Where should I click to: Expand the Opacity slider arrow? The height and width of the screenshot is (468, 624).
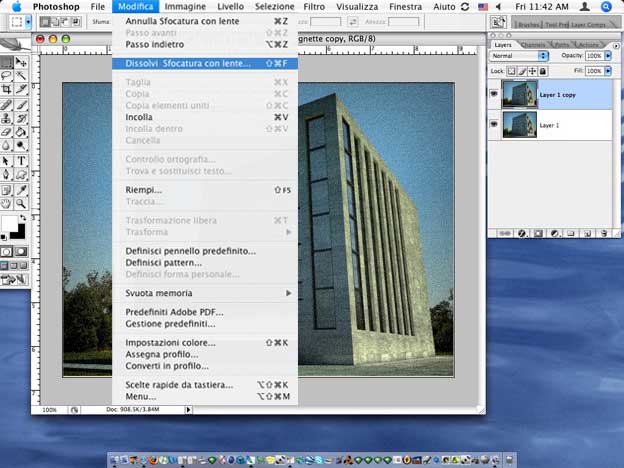tap(607, 56)
